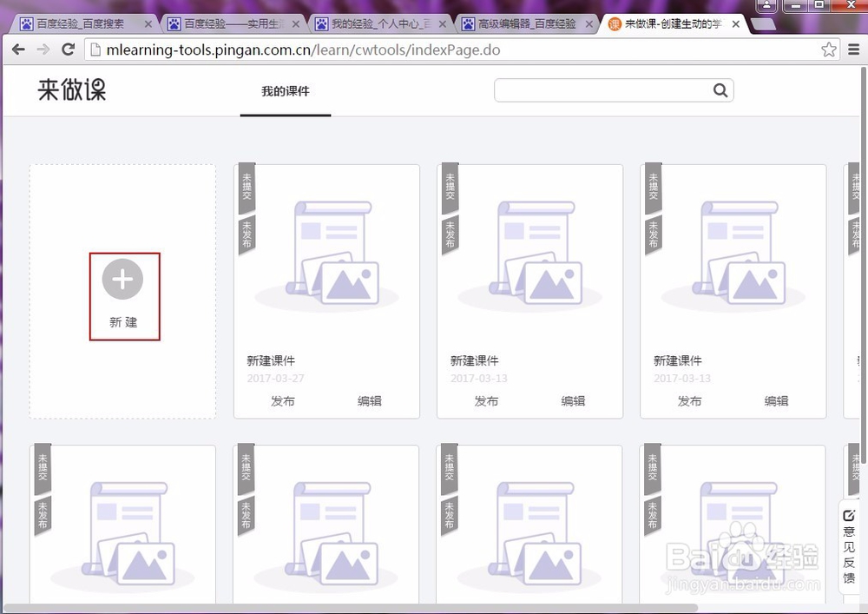Switch to the 高级编辑器_百度经验 tab
This screenshot has height=614, width=868.
click(526, 24)
